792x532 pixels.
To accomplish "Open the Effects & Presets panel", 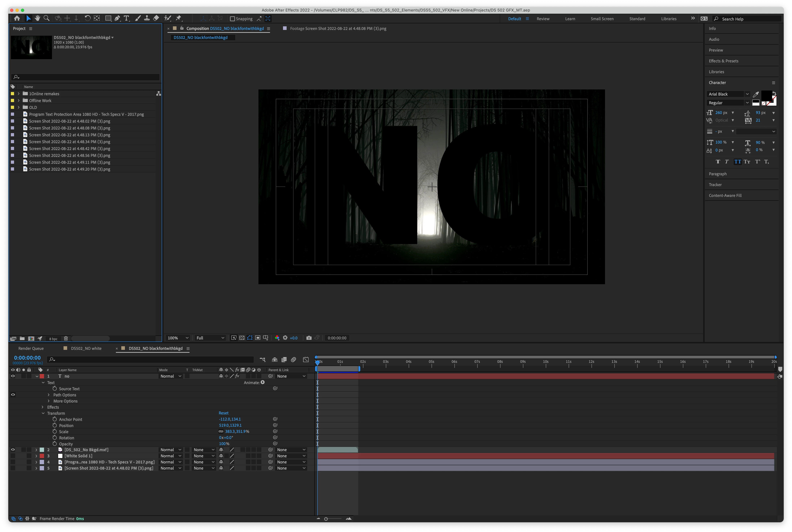I will click(723, 61).
